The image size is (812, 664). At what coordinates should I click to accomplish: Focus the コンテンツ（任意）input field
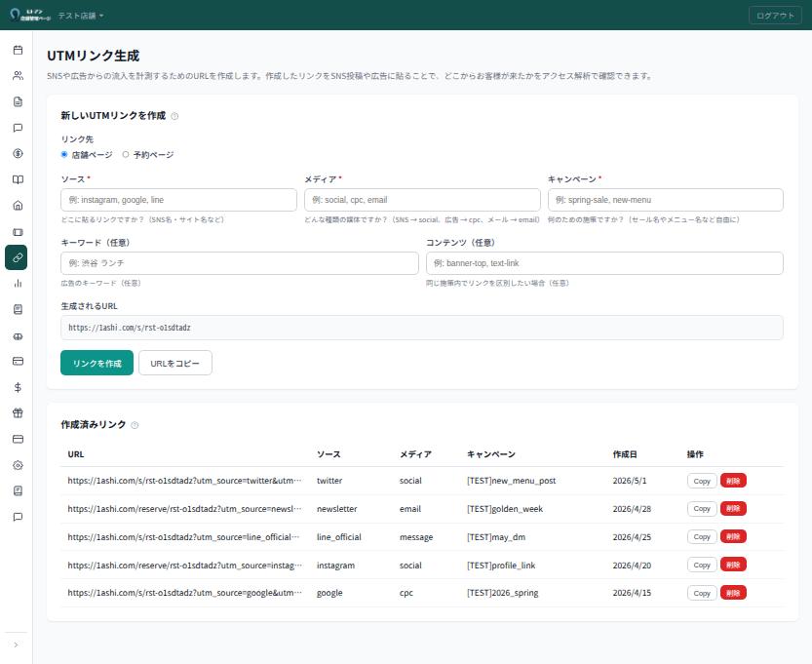tap(604, 263)
